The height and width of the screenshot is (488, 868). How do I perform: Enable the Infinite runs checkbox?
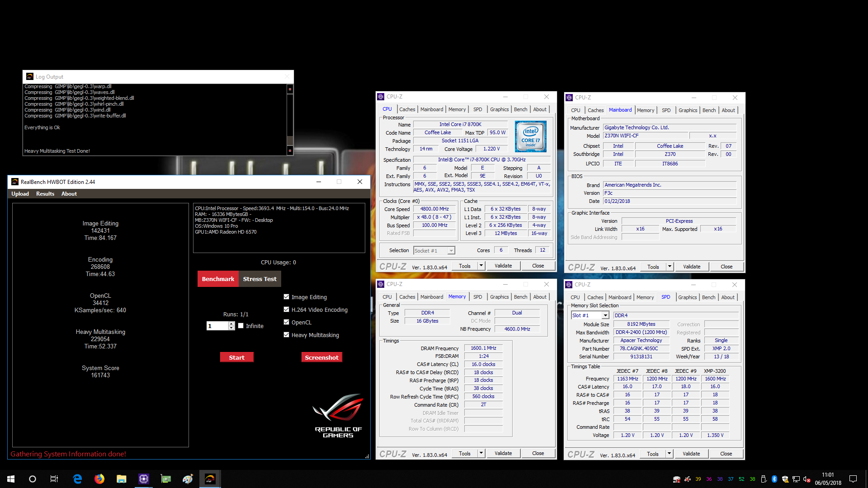241,326
